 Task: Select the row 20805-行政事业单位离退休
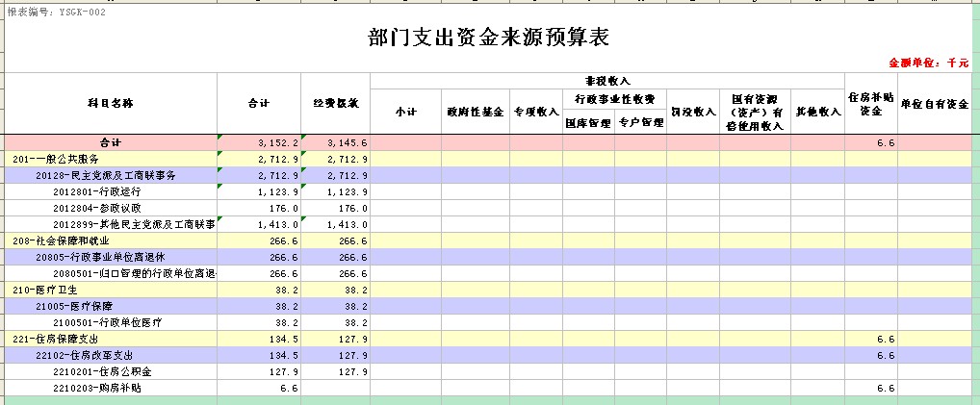tap(490, 256)
